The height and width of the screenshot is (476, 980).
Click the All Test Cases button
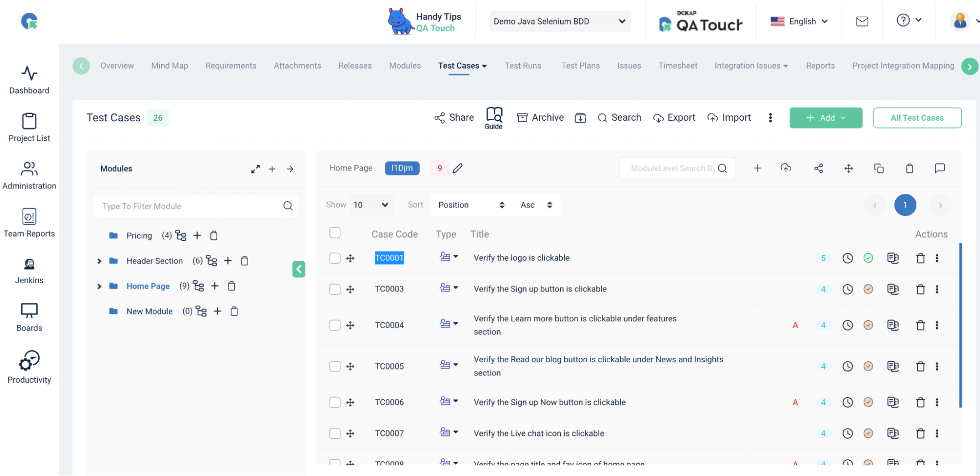[x=917, y=118]
